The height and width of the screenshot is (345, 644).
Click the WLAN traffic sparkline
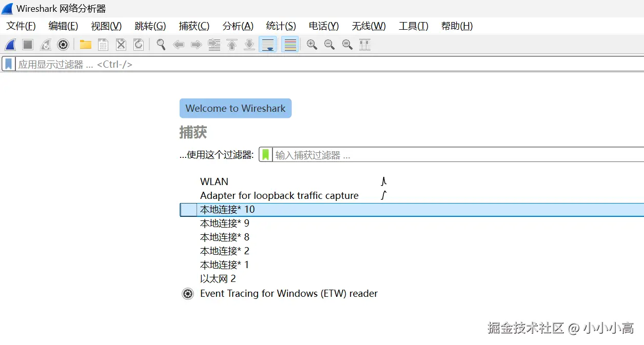[x=383, y=181]
